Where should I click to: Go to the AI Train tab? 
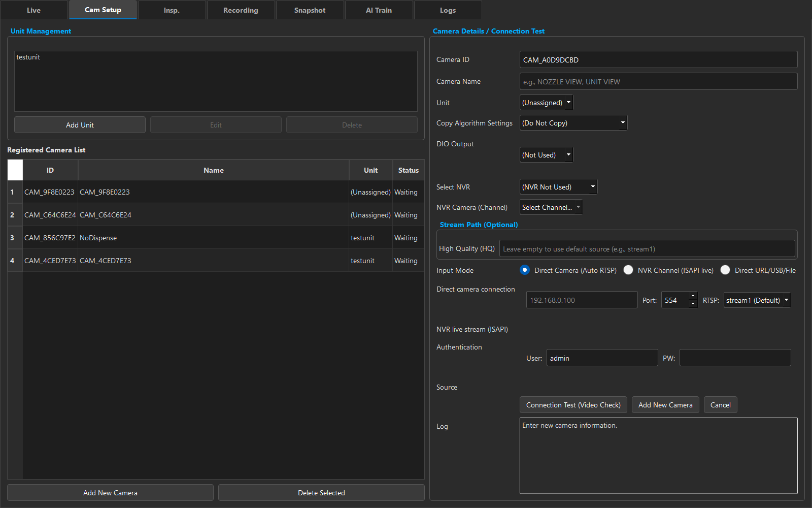click(379, 10)
